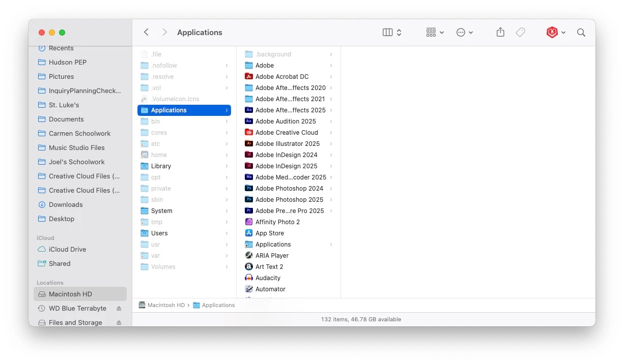This screenshot has width=624, height=364.
Task: Select the Adobe Creative Cloud icon
Action: (249, 132)
